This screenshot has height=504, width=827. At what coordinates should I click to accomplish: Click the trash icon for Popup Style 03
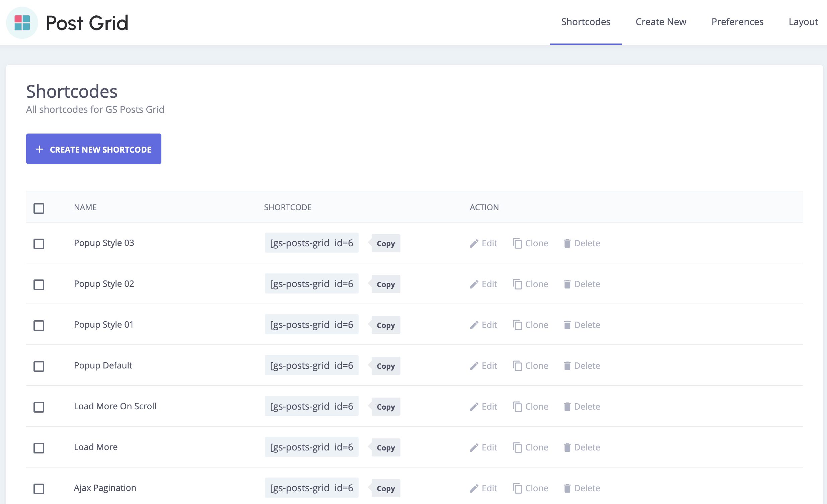coord(567,243)
